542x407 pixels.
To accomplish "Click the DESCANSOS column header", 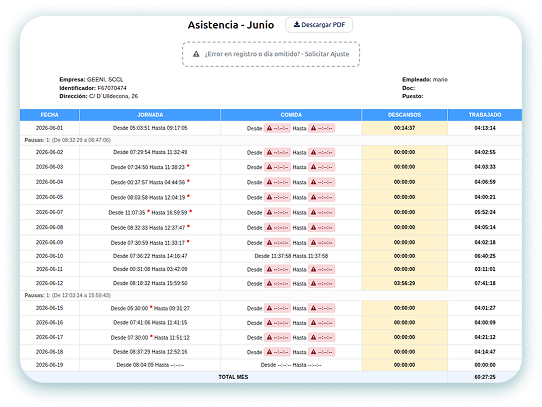I will pyautogui.click(x=404, y=115).
